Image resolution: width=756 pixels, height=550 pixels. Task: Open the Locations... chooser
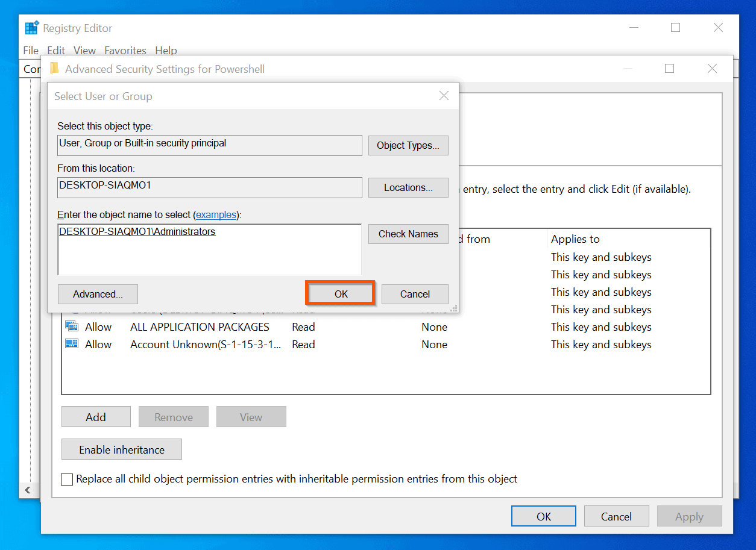(x=408, y=187)
